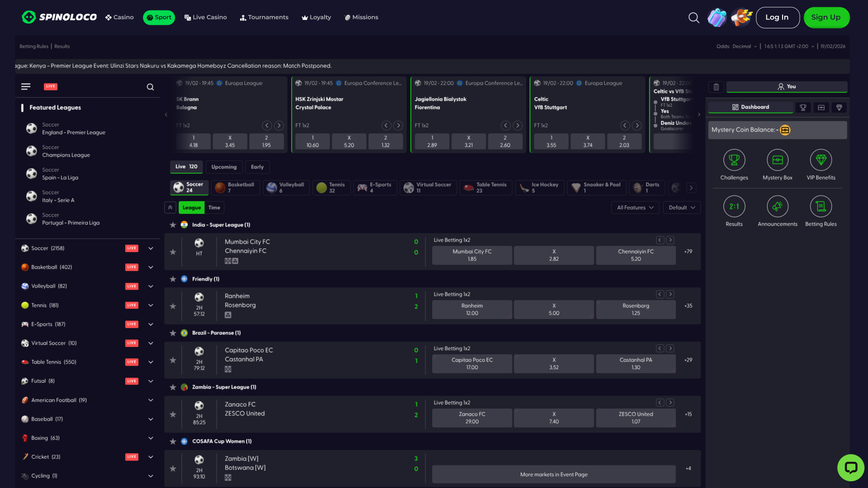Screen dimensions: 868x488
Task: Favorite the Mumbai City FC match with the star
Action: pyautogui.click(x=173, y=252)
